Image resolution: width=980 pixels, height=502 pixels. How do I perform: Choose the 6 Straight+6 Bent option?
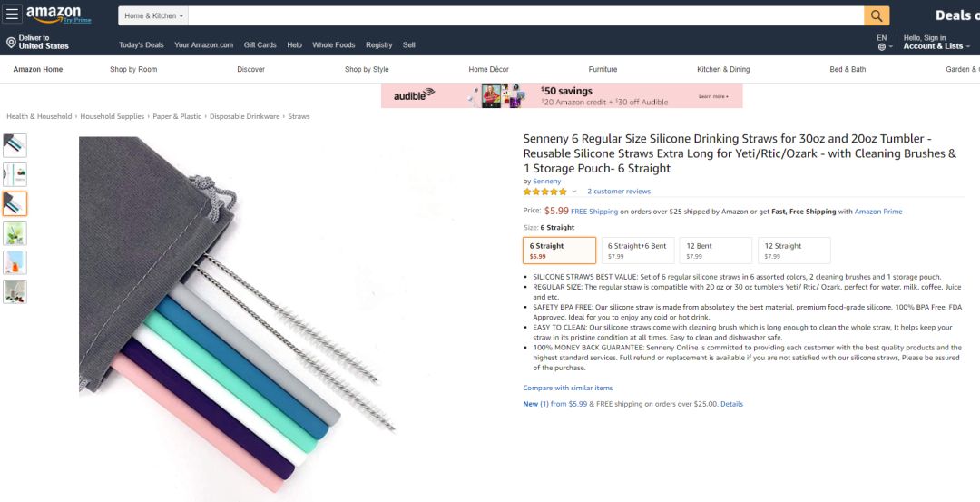coord(639,251)
